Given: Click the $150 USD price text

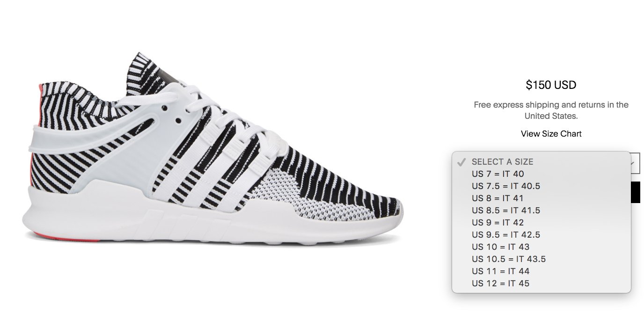Looking at the screenshot, I should coord(551,85).
